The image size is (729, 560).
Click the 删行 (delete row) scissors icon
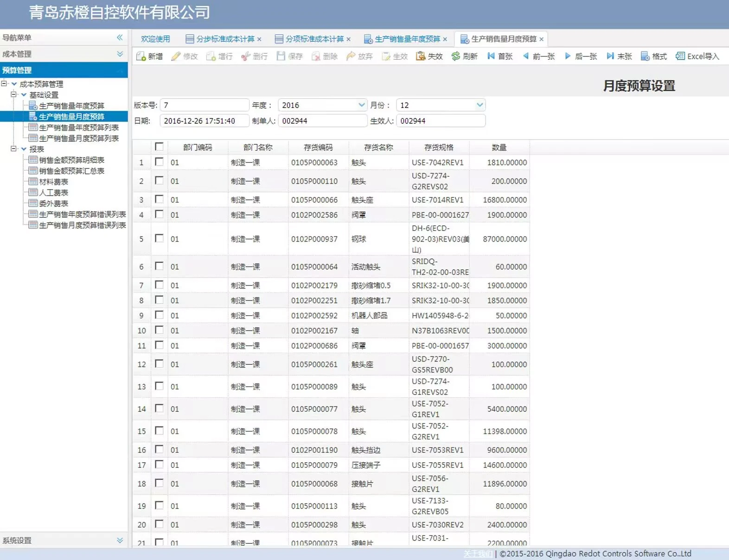(x=246, y=56)
